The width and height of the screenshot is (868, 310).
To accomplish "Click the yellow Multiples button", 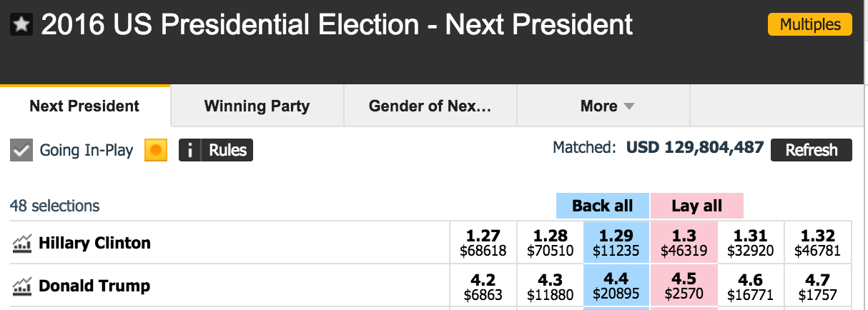I will (x=809, y=24).
